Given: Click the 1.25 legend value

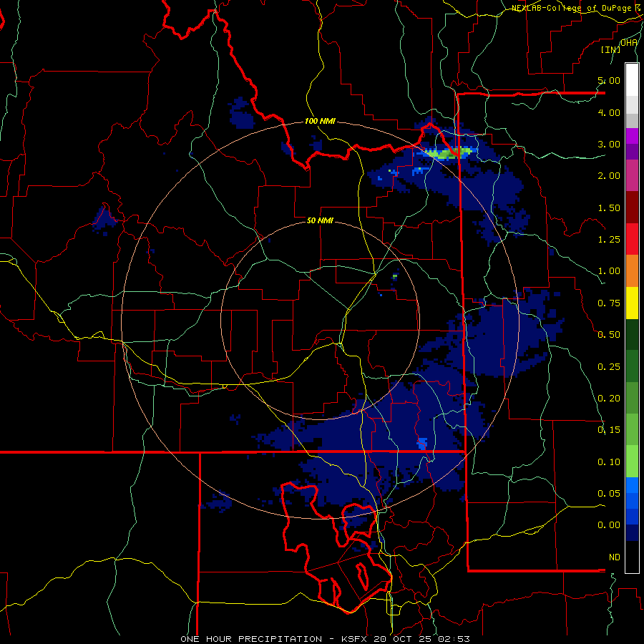Looking at the screenshot, I should [x=609, y=240].
